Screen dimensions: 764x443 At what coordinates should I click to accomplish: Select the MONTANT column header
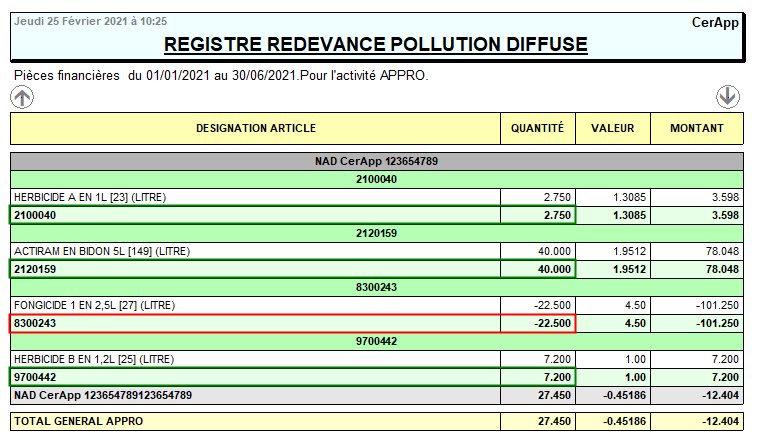(697, 128)
